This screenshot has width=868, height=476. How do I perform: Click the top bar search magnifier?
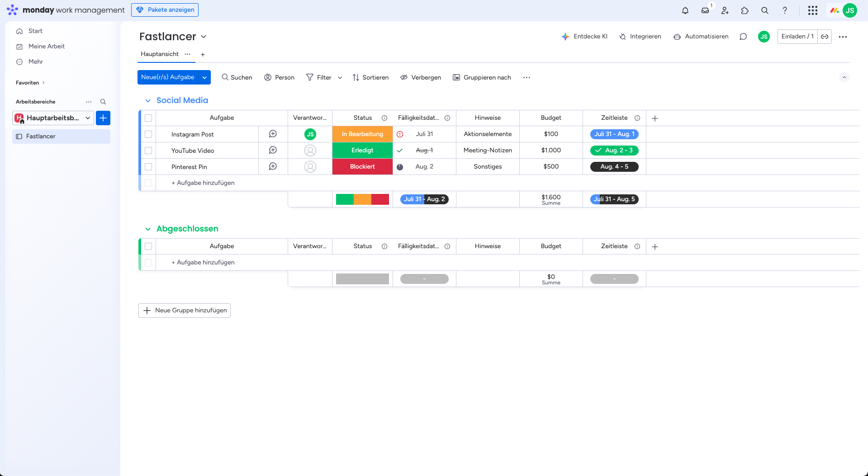(x=765, y=10)
